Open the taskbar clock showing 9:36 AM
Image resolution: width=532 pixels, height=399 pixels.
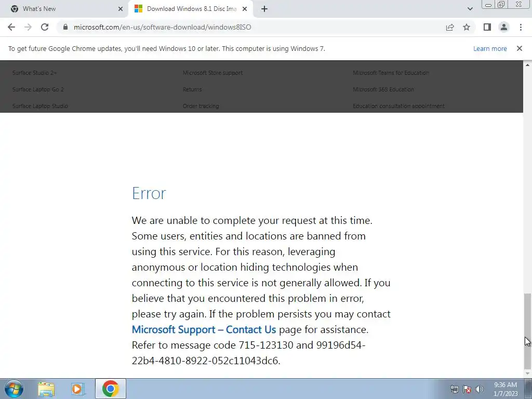pyautogui.click(x=506, y=389)
